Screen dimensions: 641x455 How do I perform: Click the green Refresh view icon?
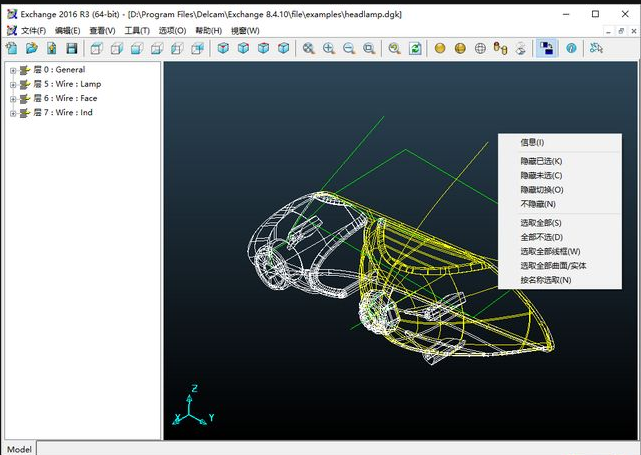coord(415,48)
